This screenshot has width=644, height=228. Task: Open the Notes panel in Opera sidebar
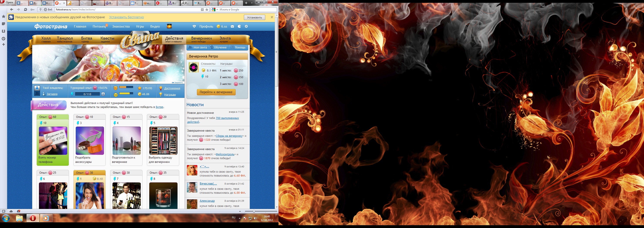tap(3, 24)
